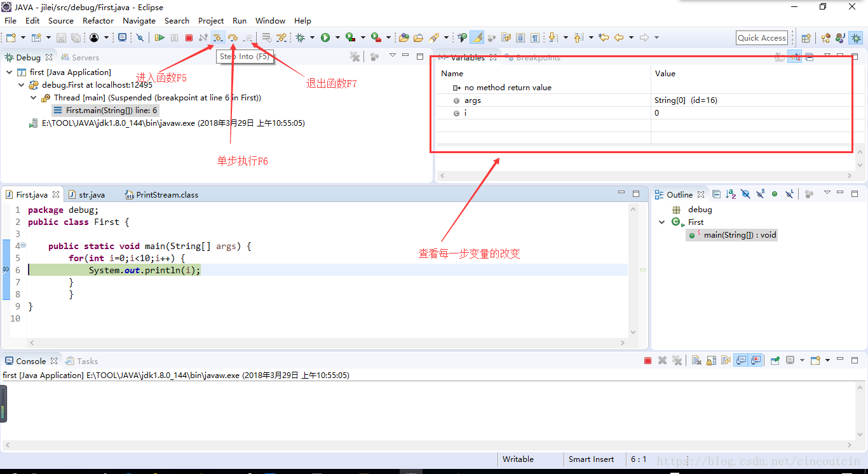This screenshot has height=474, width=868.
Task: Toggle Scroll Lock in Console toolbar
Action: [x=711, y=361]
